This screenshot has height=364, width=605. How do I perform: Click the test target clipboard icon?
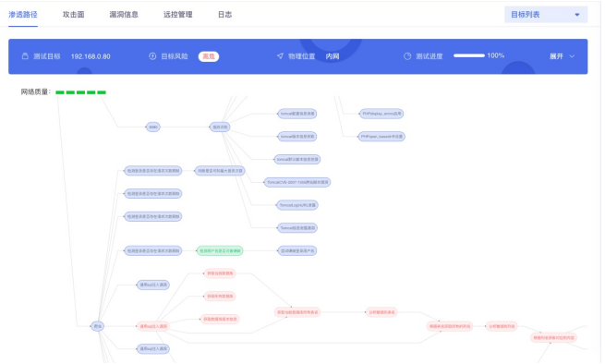click(x=25, y=56)
